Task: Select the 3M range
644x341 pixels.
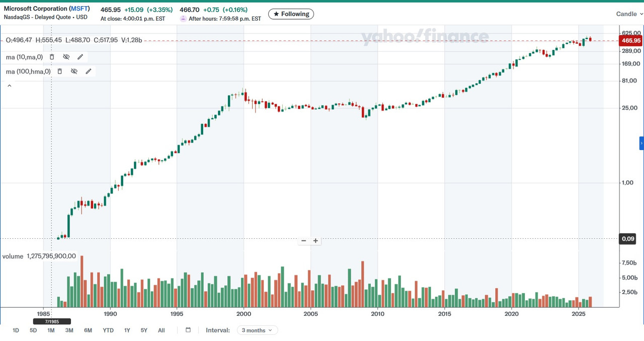Action: 69,330
